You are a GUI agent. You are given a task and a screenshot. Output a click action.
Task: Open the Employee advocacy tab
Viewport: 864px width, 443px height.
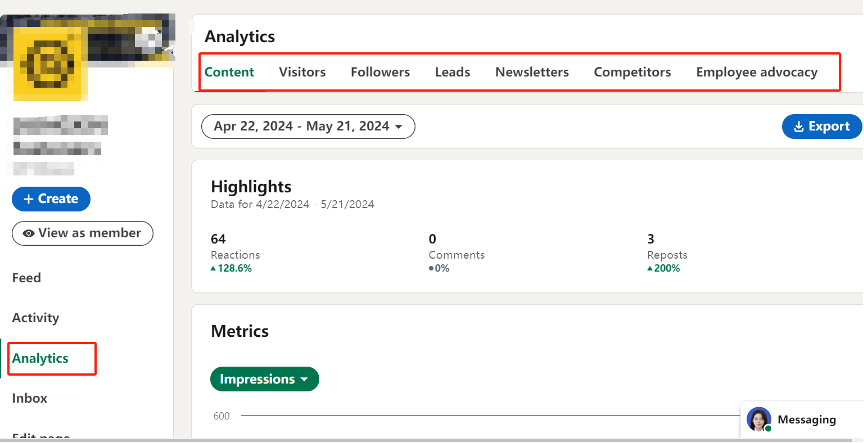click(757, 72)
